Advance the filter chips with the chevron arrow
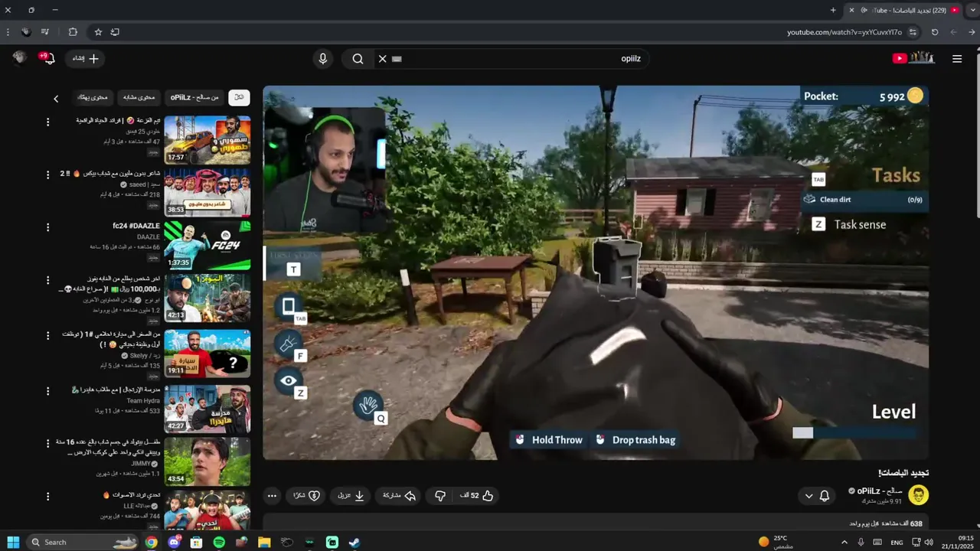Viewport: 980px width, 551px height. tap(56, 99)
